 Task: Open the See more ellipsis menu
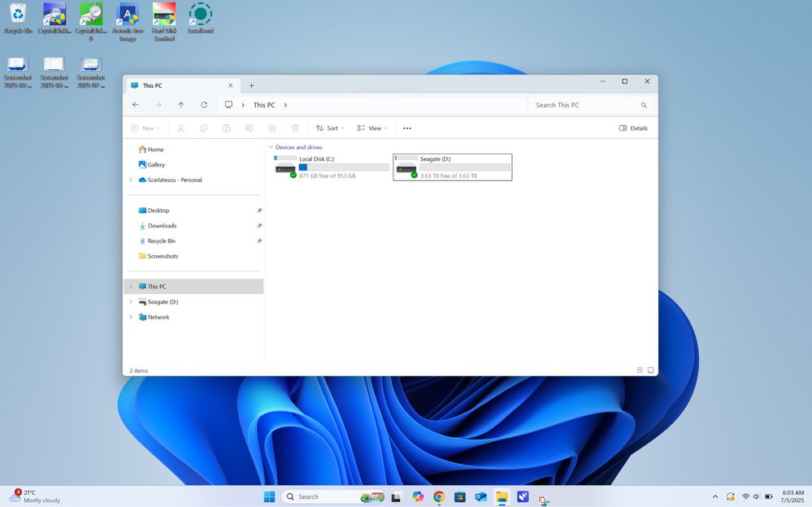[x=407, y=128]
